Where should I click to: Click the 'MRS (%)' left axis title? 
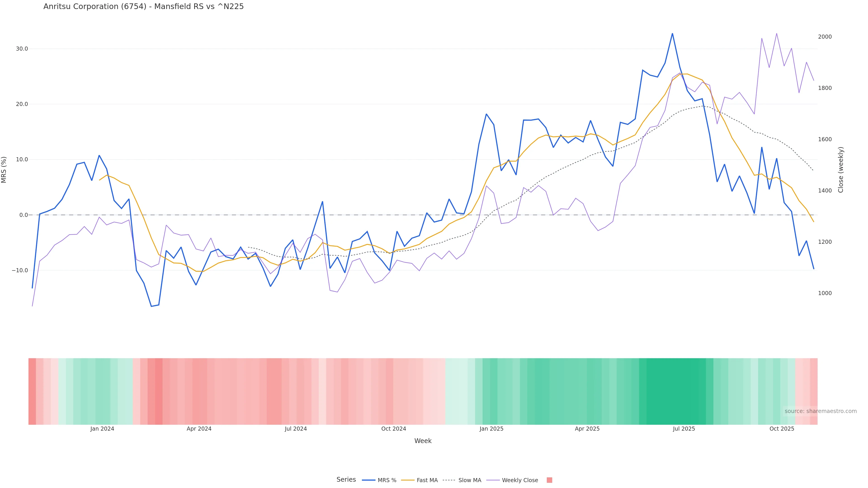pos(4,170)
